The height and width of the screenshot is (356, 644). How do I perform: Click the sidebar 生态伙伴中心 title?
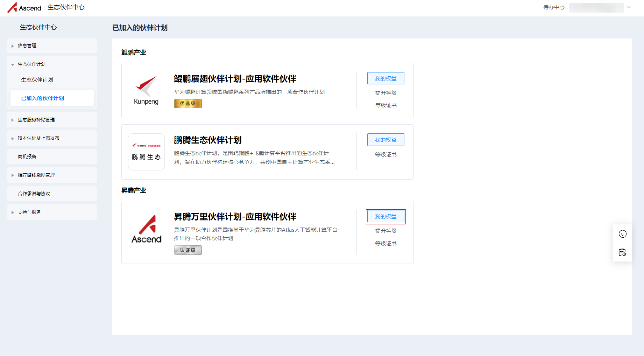click(38, 27)
